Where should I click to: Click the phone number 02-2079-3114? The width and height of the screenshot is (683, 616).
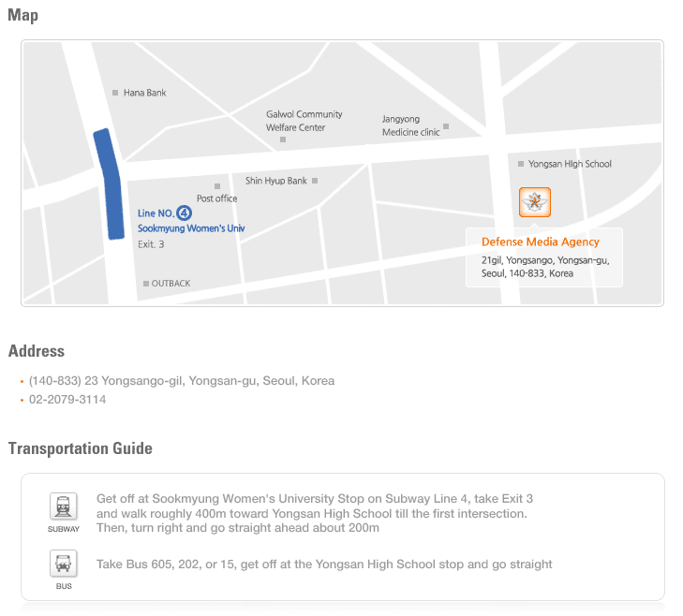tap(67, 399)
